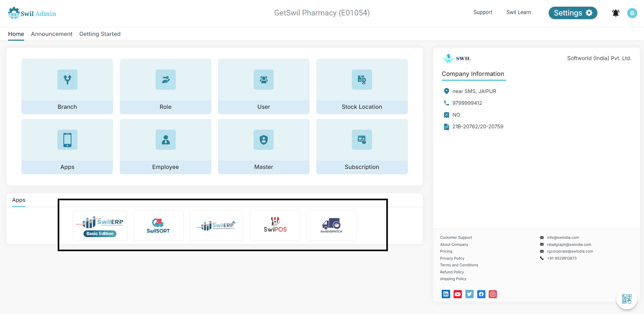Select the Company Information tab
Screen dimensions: 644x314
pyautogui.click(x=473, y=74)
